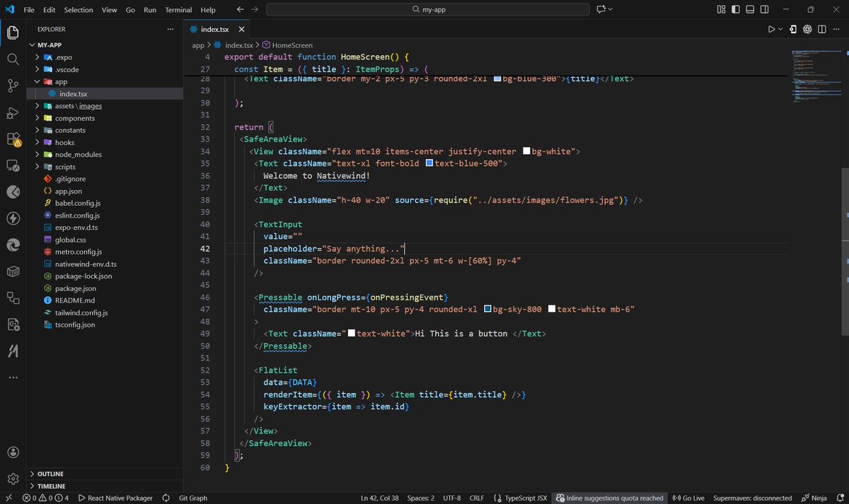Start the Go Live server
The height and width of the screenshot is (504, 849).
click(688, 498)
